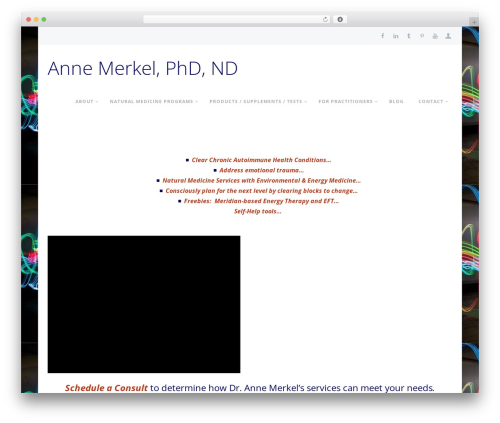
Task: Click the Anne Merkel, PhD, ND site title
Action: coord(143,68)
